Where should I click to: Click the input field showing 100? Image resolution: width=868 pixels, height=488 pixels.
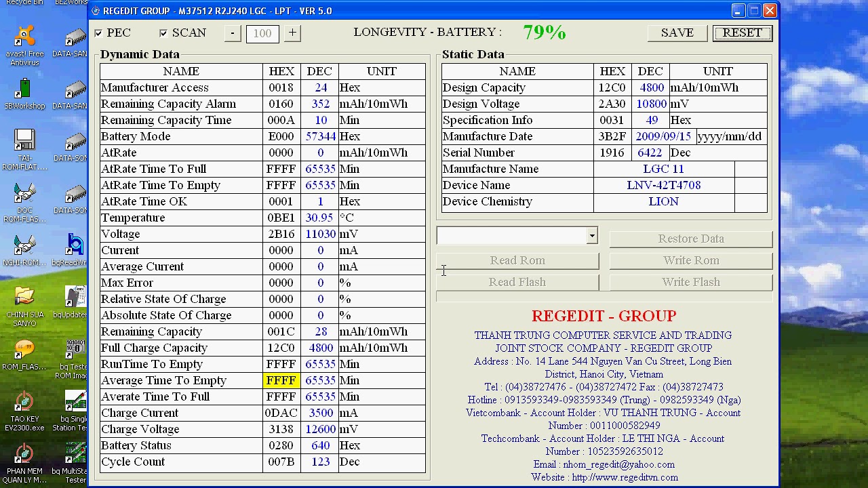click(x=262, y=33)
